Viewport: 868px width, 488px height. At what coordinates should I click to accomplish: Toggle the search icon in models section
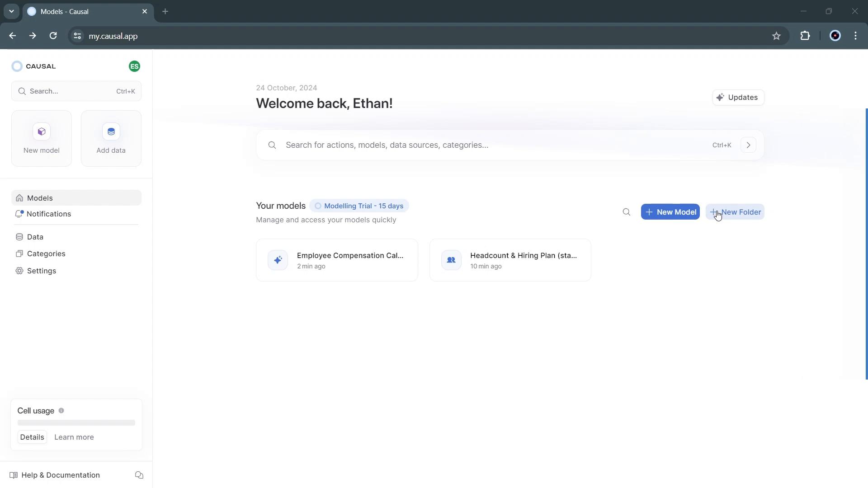pyautogui.click(x=627, y=211)
